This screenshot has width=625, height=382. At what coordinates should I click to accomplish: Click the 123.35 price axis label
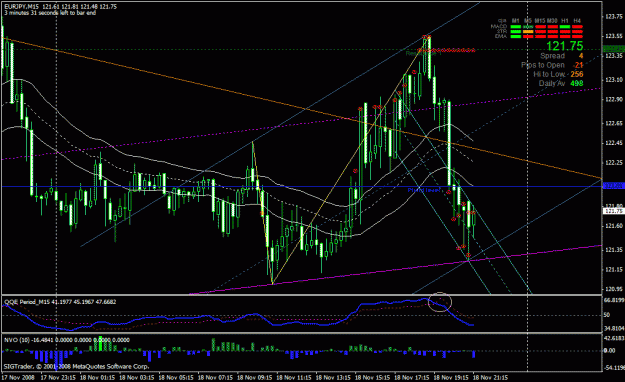coord(614,55)
